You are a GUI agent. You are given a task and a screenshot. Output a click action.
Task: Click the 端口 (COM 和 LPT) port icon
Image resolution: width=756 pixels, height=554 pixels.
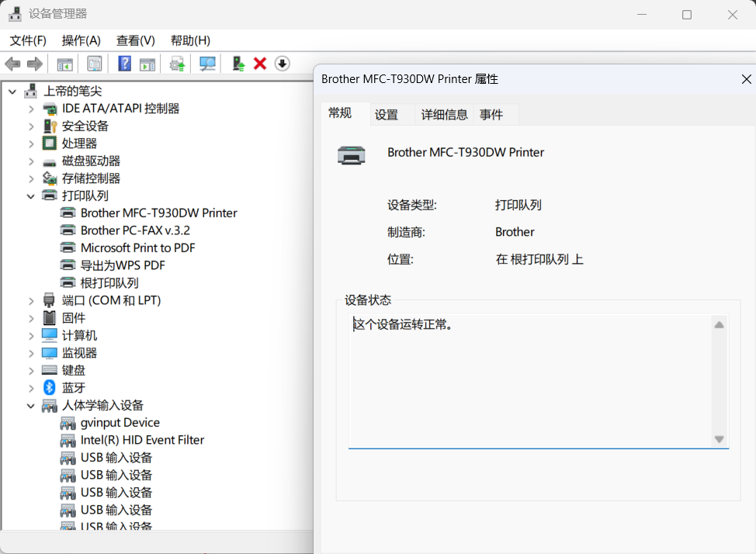tap(49, 300)
